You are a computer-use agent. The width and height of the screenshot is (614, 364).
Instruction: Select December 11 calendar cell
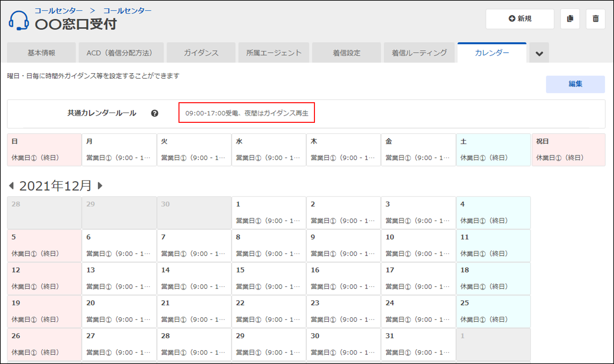[493, 246]
